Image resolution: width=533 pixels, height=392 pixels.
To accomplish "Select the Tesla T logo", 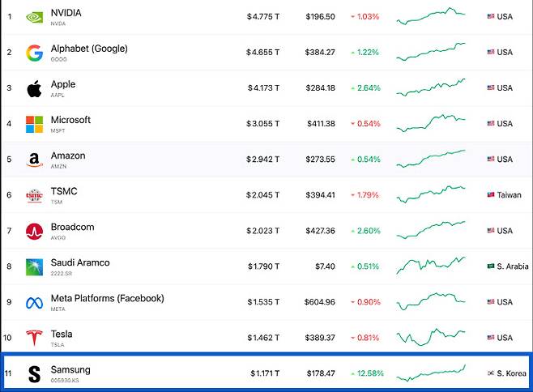I will point(34,338).
